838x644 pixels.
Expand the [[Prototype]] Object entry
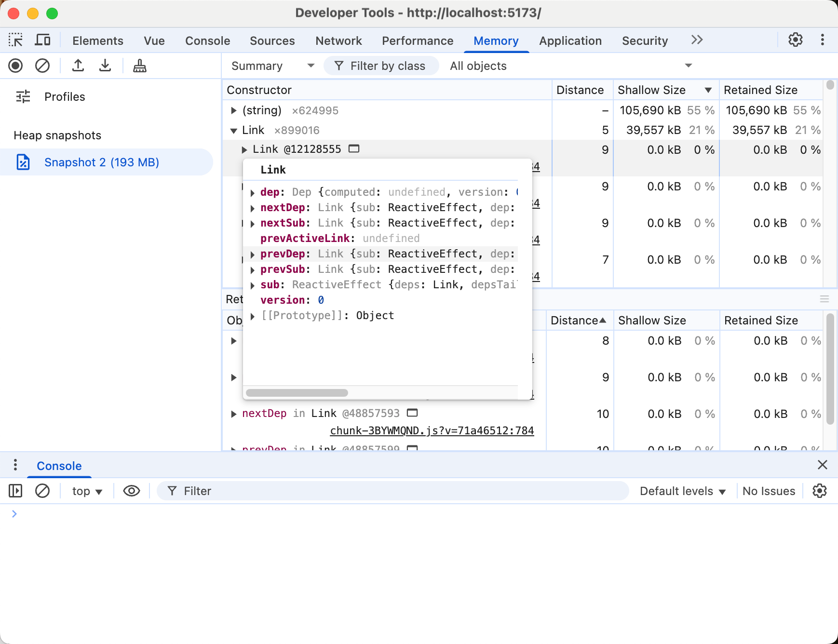(253, 316)
